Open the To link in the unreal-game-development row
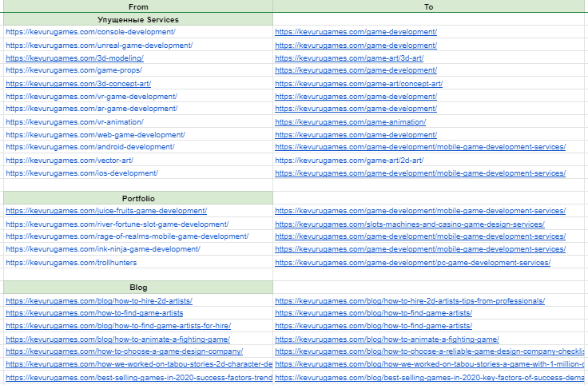This screenshot has height=385, width=588. 356,46
